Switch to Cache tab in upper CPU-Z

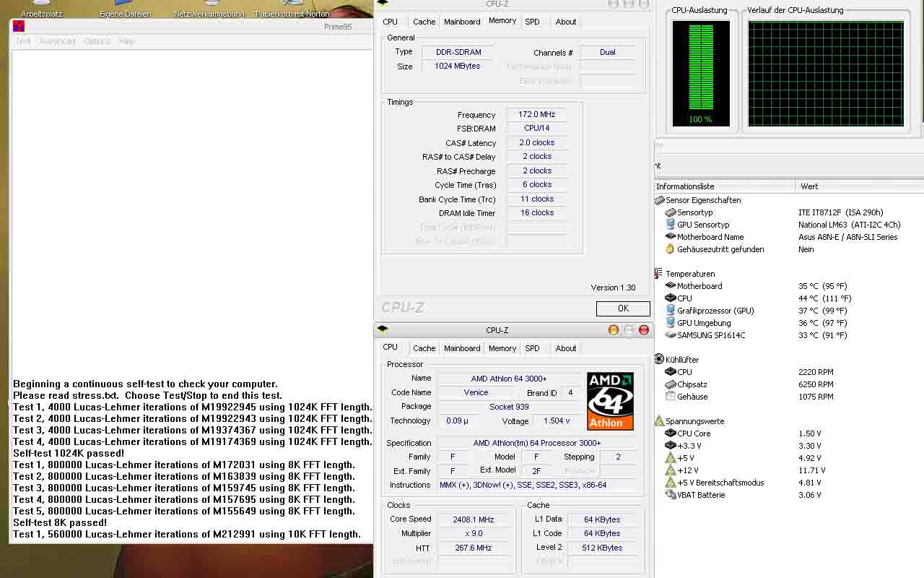tap(424, 22)
